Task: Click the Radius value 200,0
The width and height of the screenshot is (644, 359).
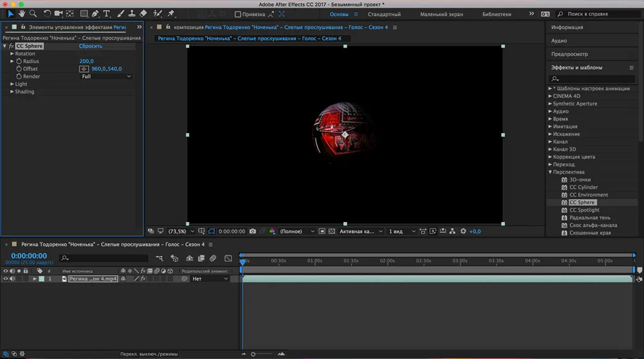Action: click(x=86, y=61)
